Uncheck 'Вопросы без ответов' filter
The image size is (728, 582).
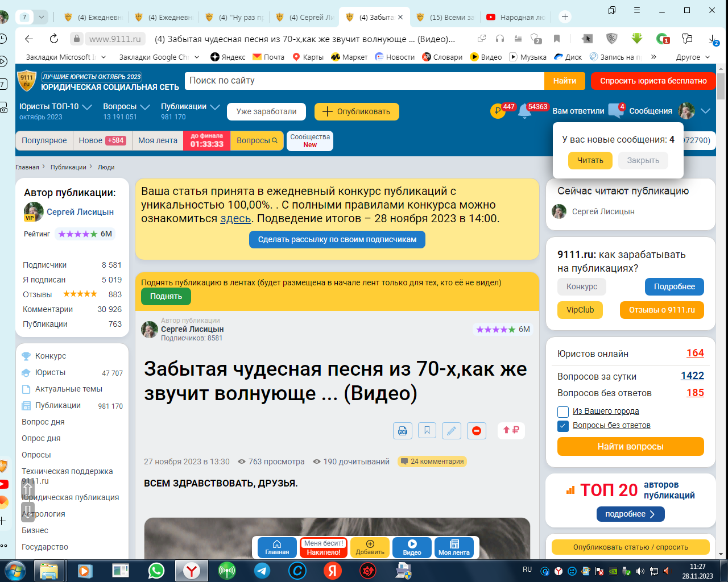pyautogui.click(x=563, y=425)
